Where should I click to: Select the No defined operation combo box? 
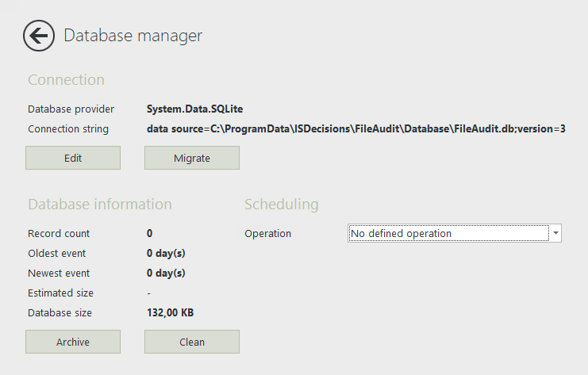point(454,233)
